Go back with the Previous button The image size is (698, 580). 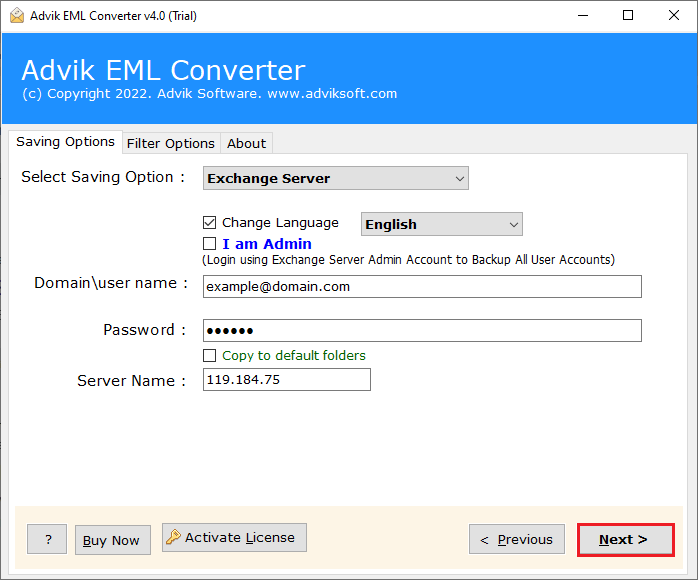pyautogui.click(x=517, y=539)
